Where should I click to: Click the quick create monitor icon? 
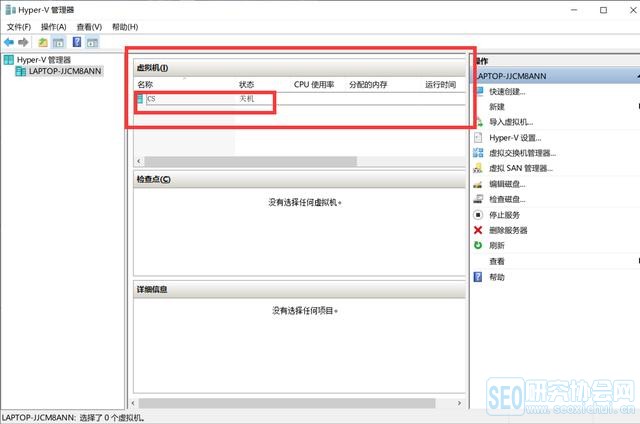(x=480, y=91)
